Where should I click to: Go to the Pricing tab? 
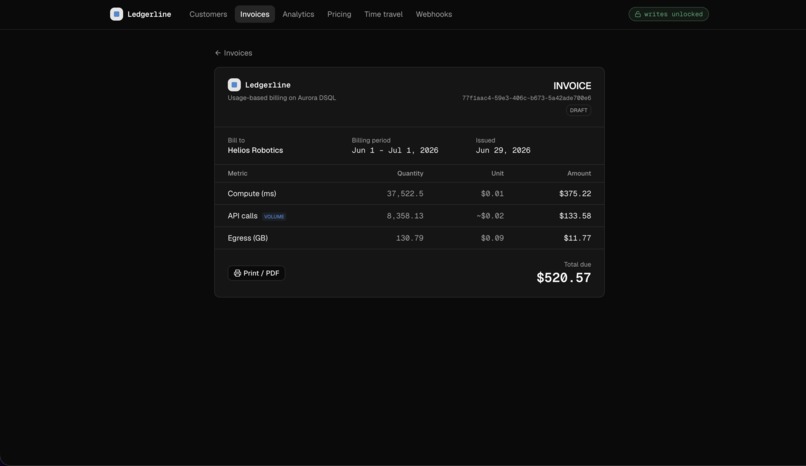tap(339, 14)
